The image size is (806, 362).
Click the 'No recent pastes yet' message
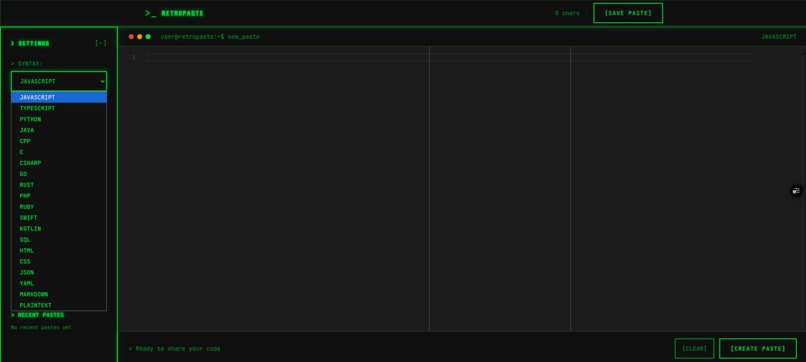41,327
